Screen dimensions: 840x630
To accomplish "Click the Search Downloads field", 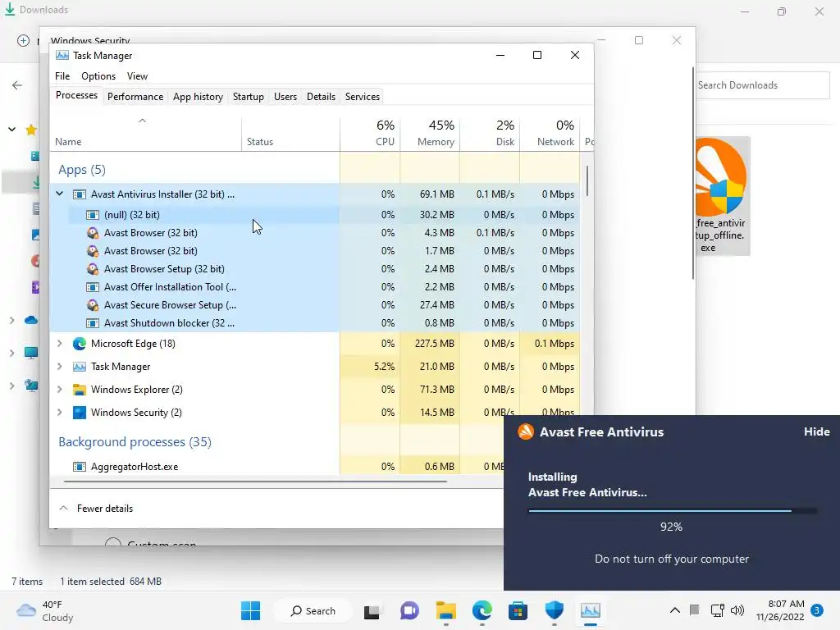I will (761, 85).
